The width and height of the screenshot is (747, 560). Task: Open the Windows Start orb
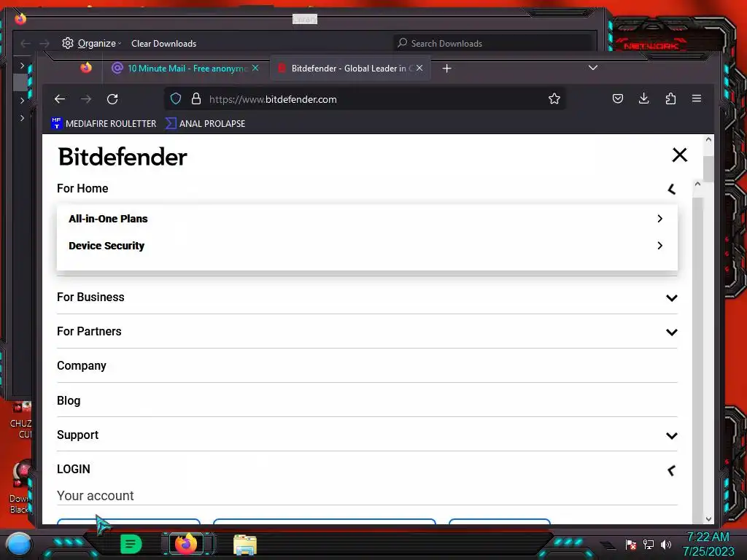(x=19, y=544)
